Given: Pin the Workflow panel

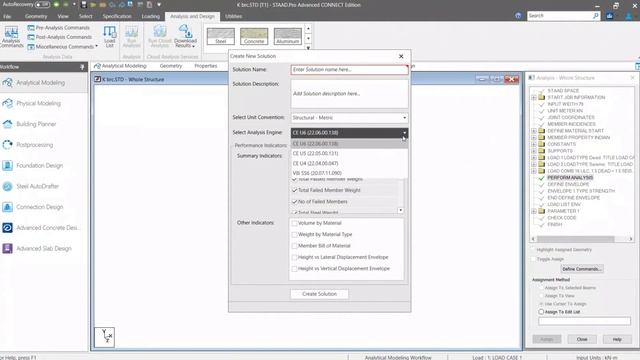Looking at the screenshot, I should point(82,67).
